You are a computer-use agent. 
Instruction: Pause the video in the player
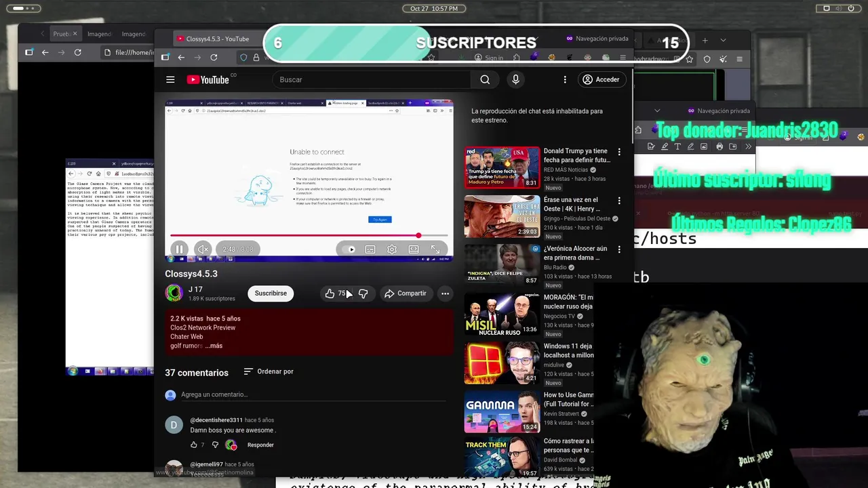pyautogui.click(x=179, y=249)
